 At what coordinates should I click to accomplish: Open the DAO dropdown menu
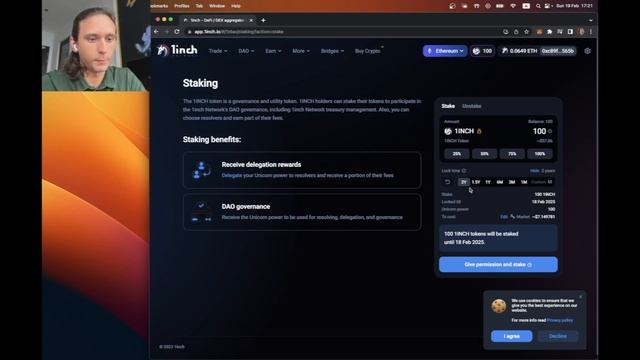coord(246,51)
